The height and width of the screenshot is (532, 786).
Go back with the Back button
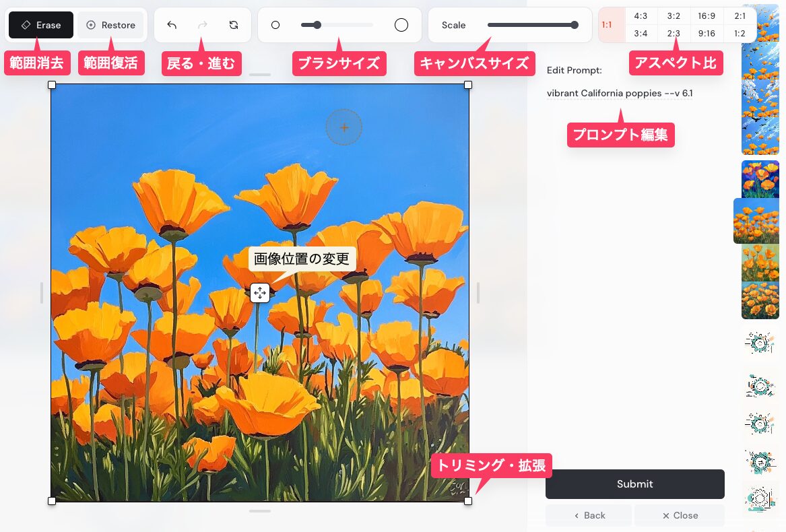pos(589,515)
